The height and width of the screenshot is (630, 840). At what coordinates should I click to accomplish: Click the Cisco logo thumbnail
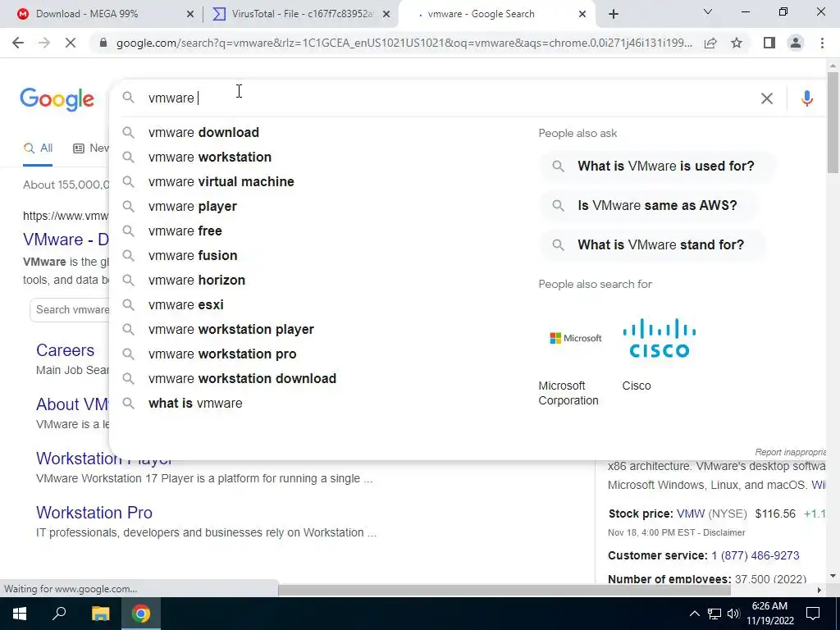click(x=659, y=338)
